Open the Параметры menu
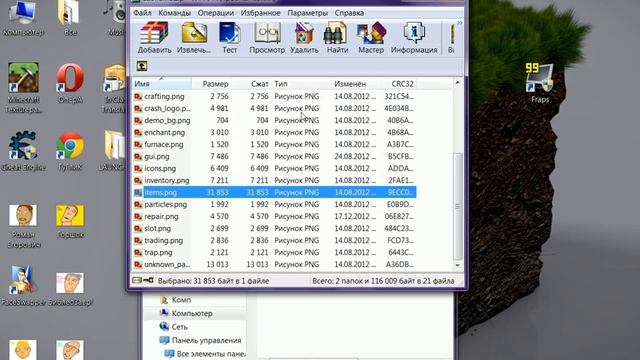This screenshot has height=360, width=640. (307, 13)
